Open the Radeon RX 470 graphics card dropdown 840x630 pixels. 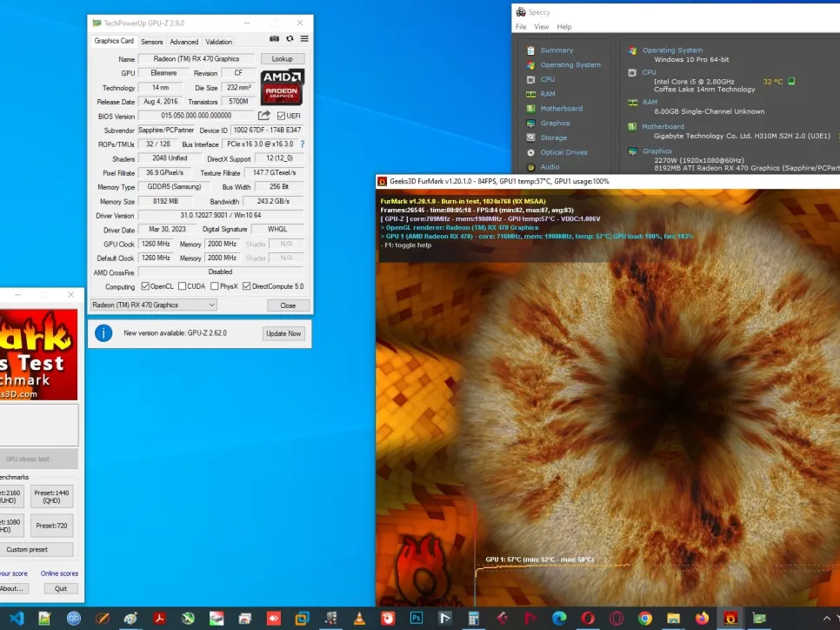pyautogui.click(x=154, y=305)
